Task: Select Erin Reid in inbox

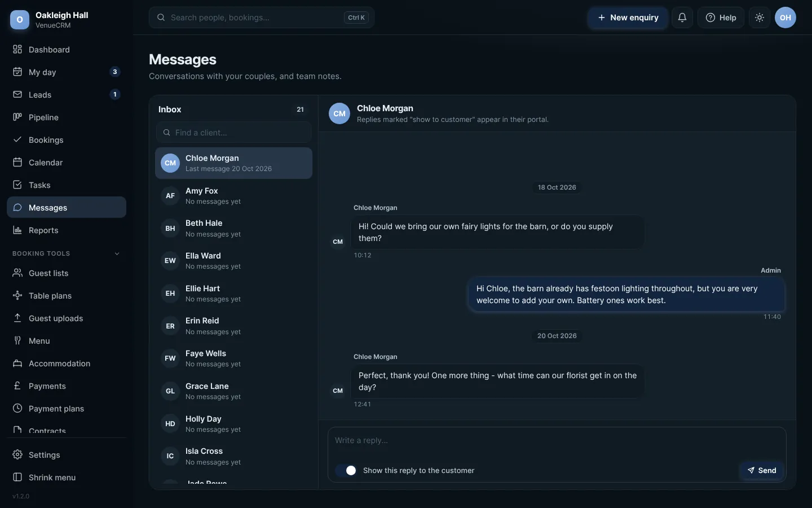Action: [x=233, y=326]
